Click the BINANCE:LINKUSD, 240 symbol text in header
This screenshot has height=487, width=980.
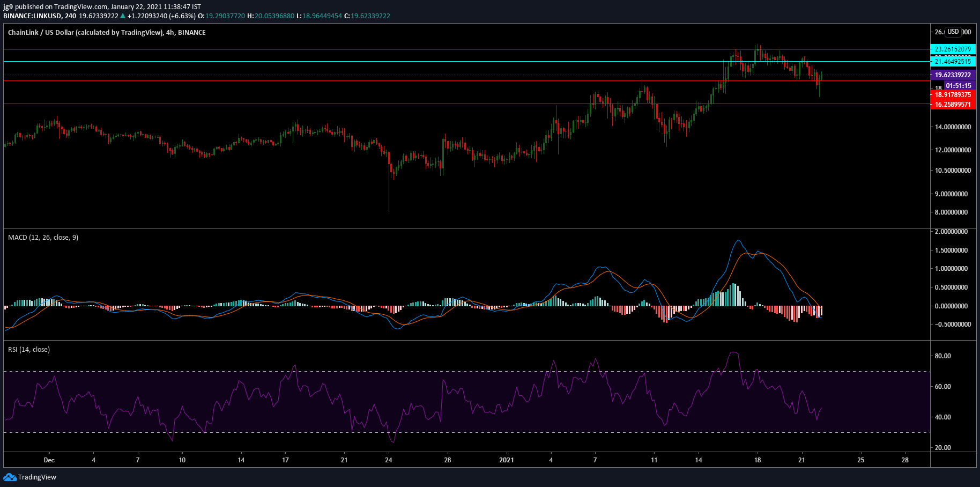[40, 16]
